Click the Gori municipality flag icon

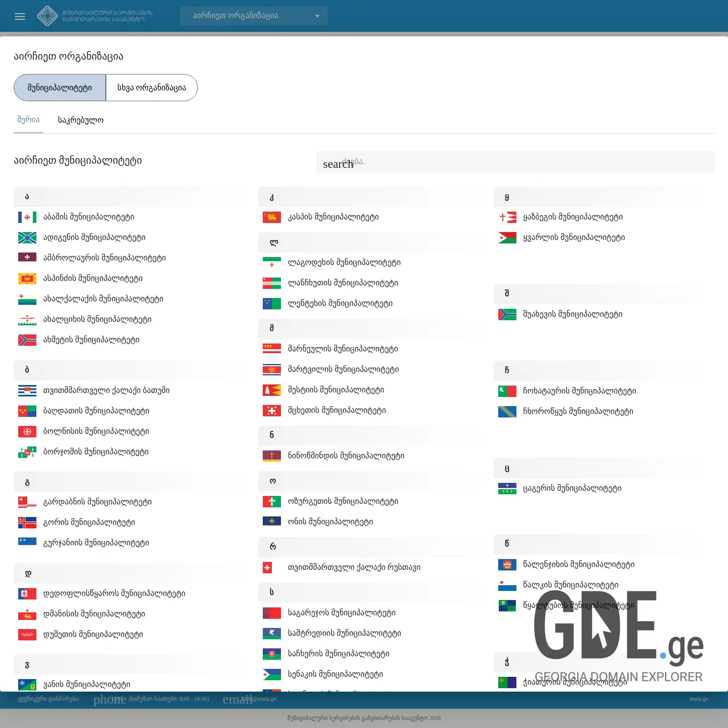pos(27,522)
